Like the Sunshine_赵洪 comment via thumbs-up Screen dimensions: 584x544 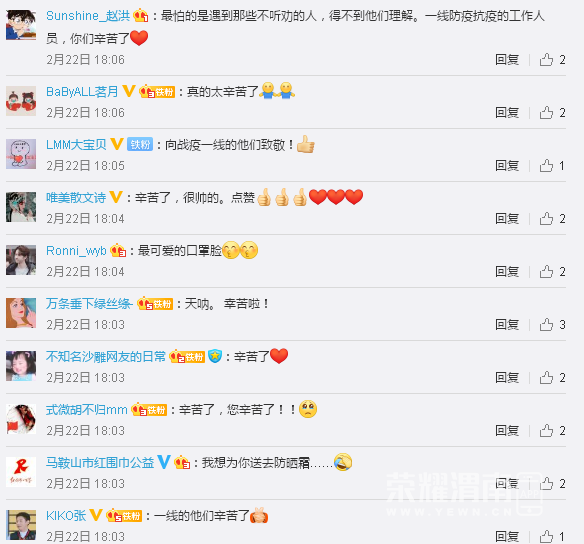(546, 60)
